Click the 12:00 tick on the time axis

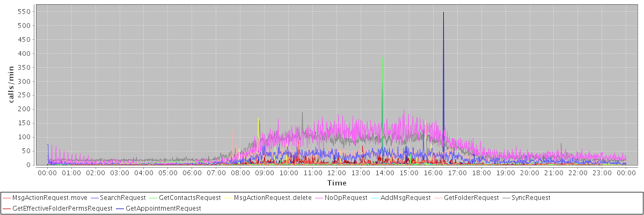click(x=336, y=173)
